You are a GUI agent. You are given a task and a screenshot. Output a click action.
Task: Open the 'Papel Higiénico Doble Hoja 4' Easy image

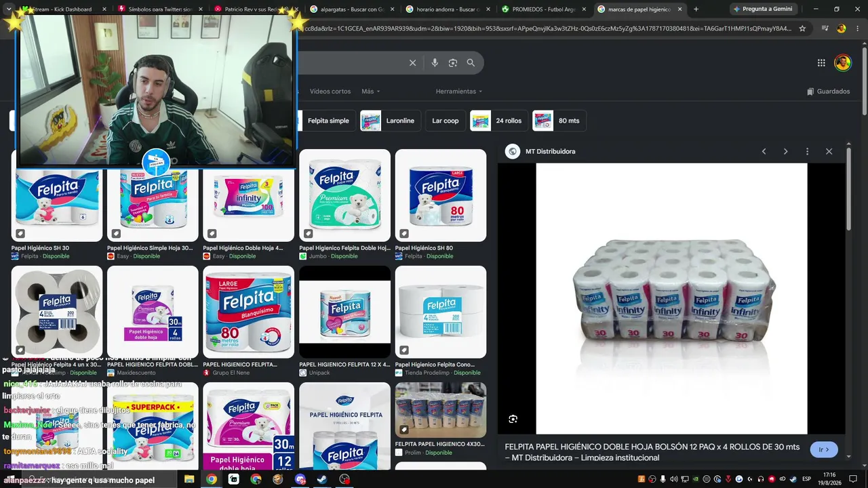[249, 204]
